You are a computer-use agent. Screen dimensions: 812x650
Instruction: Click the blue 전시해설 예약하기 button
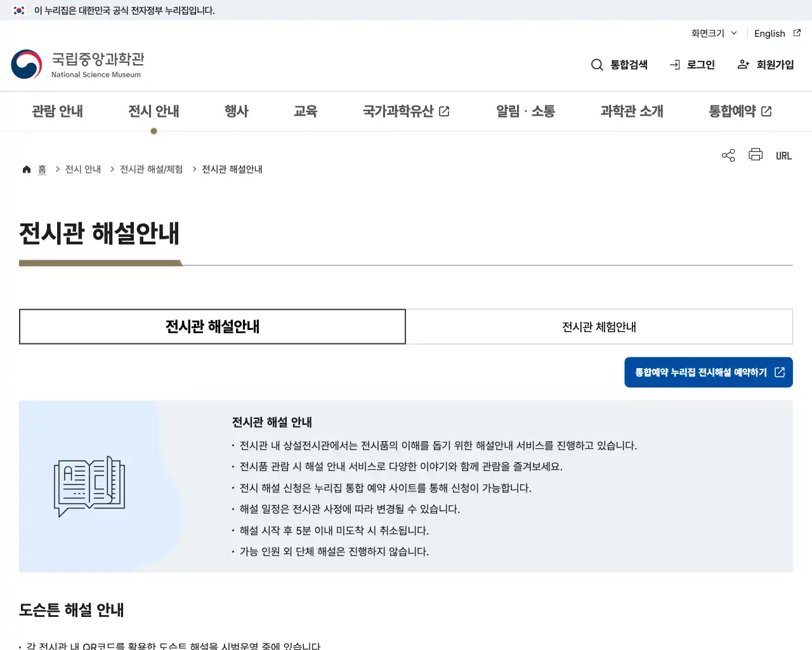coord(708,373)
